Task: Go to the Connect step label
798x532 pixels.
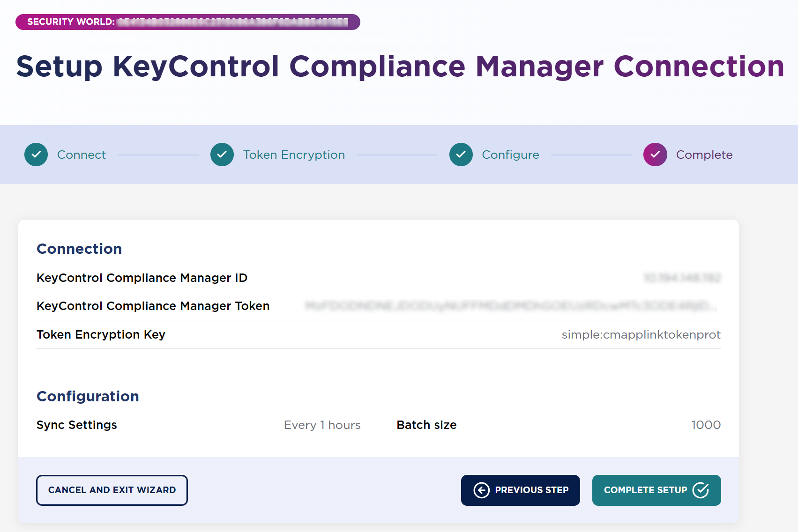Action: pos(82,155)
